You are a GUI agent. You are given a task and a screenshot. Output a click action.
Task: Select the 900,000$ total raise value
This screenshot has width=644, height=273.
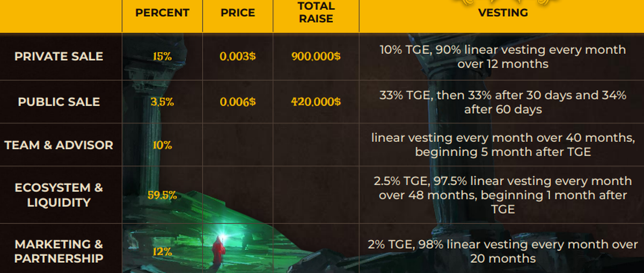(316, 56)
